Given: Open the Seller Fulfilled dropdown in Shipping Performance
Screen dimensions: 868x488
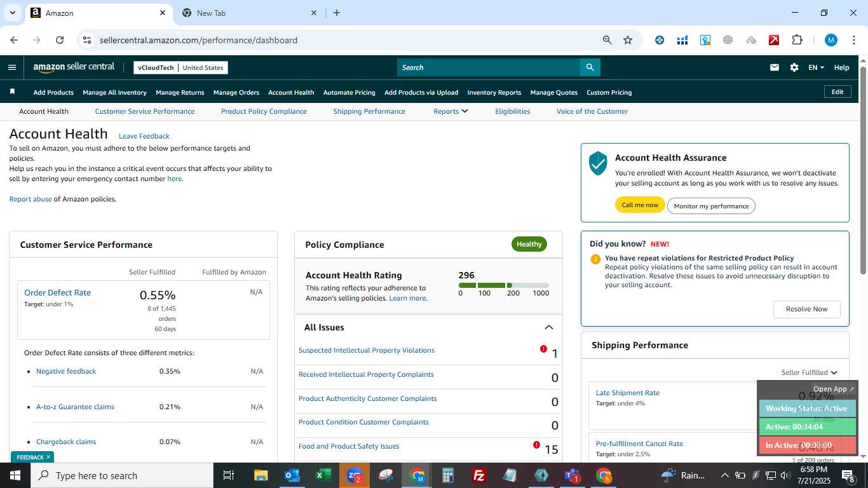Looking at the screenshot, I should (809, 372).
